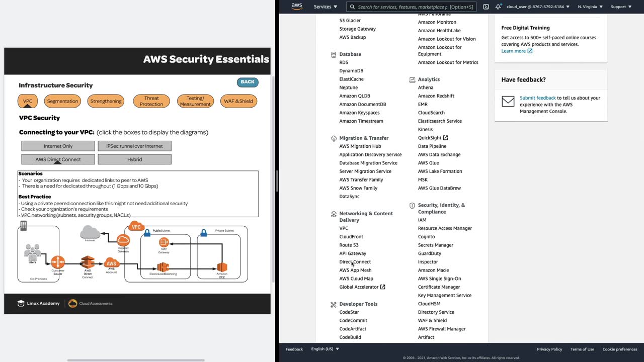Open the cloud_user account dropdown
Image resolution: width=644 pixels, height=362 pixels.
click(x=538, y=7)
